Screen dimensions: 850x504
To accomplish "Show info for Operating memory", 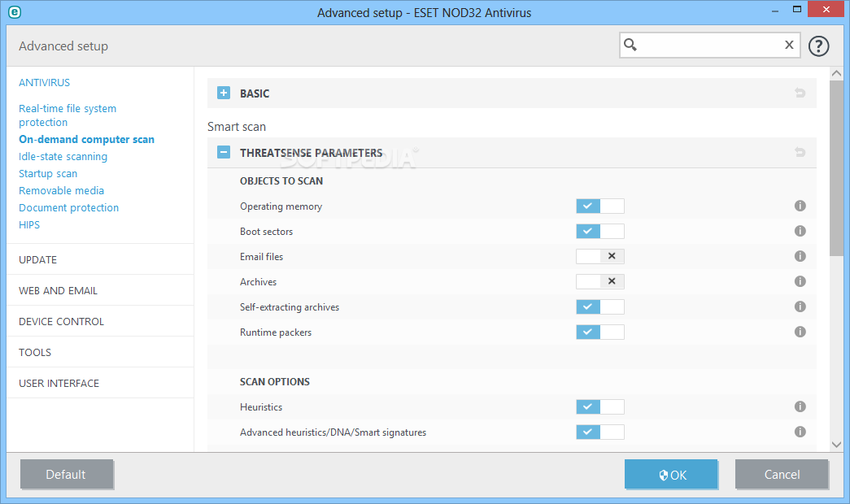I will tap(800, 206).
